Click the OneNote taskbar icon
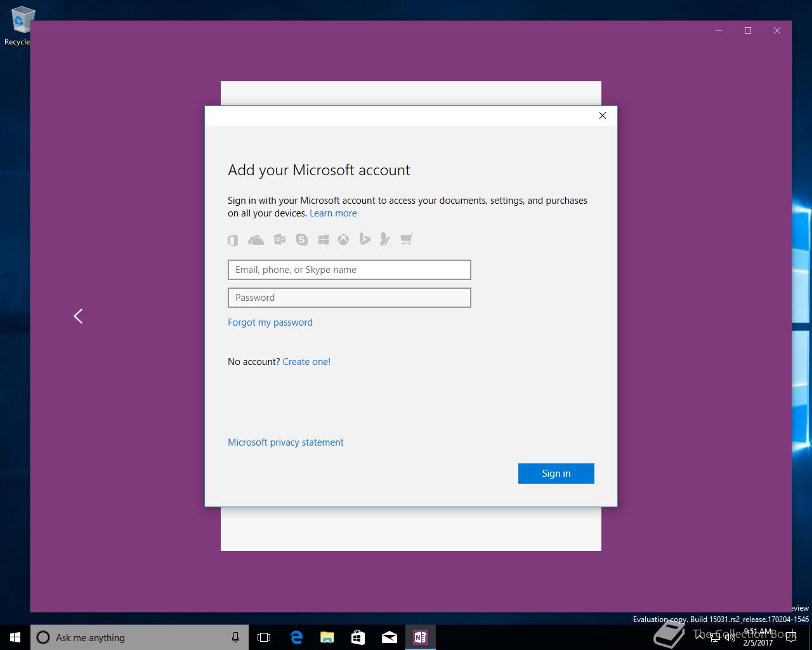This screenshot has height=650, width=812. (x=421, y=637)
